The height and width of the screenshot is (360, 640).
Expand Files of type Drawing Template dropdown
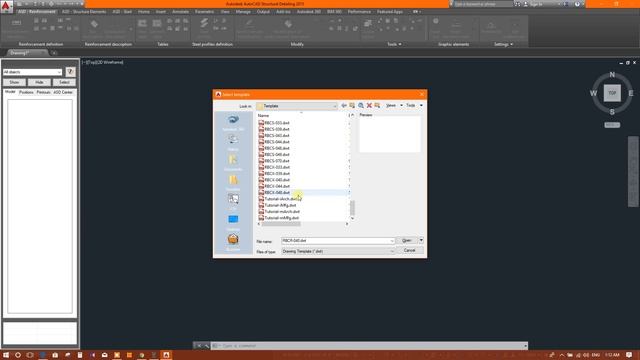[392, 251]
